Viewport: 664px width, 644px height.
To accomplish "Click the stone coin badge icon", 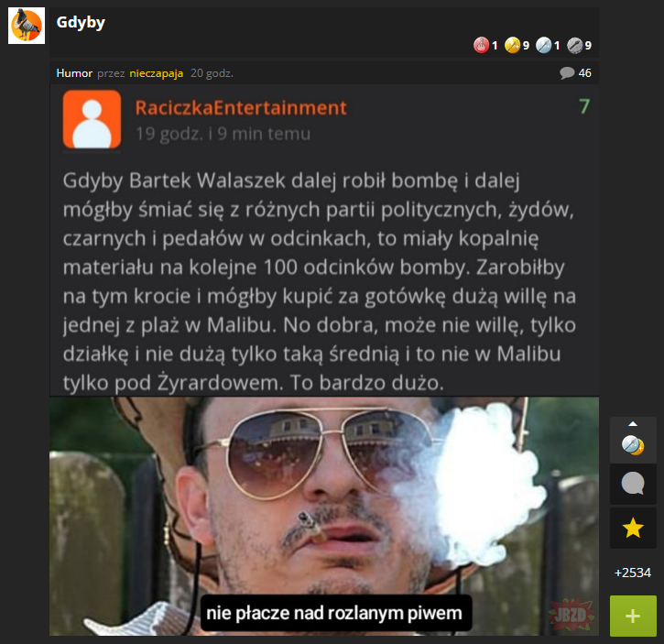I will coord(574,45).
